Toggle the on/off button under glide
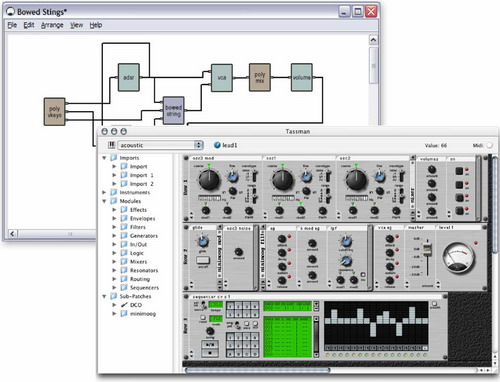Viewport: 500px width, 382px height. point(203,260)
